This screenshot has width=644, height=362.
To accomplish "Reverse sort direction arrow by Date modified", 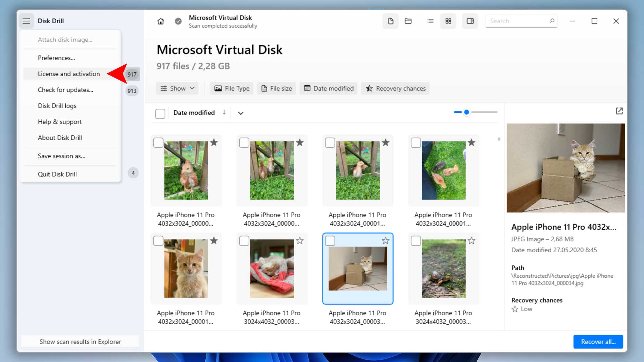I will pyautogui.click(x=224, y=112).
